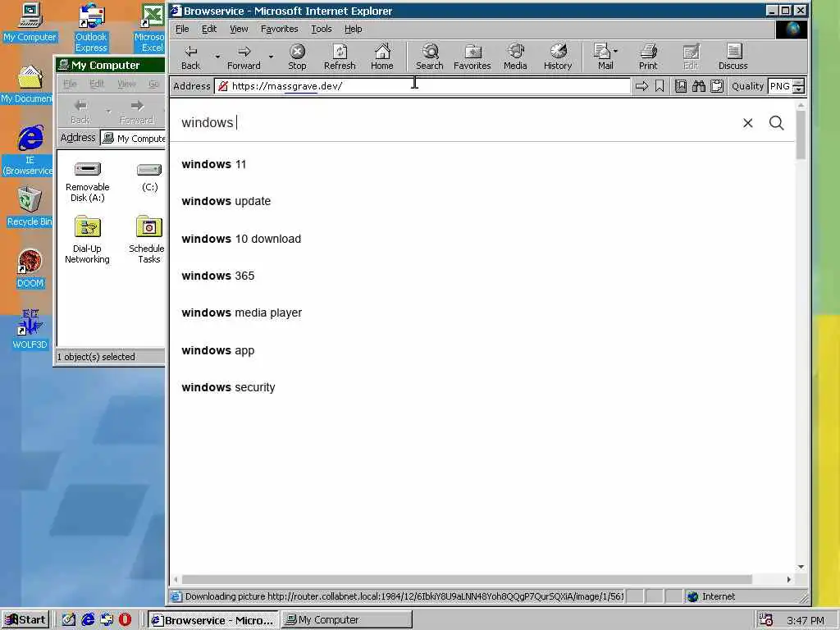Choose the 'windows 10 download' suggestion
The width and height of the screenshot is (840, 630).
coord(482,239)
